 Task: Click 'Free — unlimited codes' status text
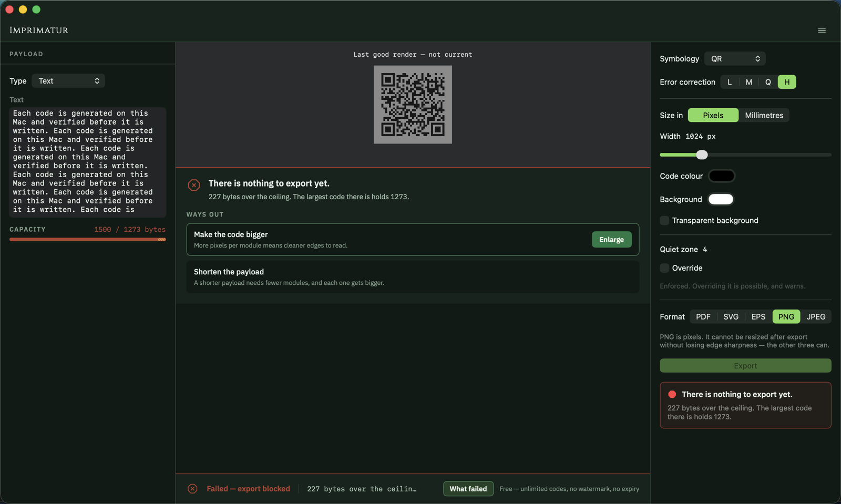(x=569, y=489)
